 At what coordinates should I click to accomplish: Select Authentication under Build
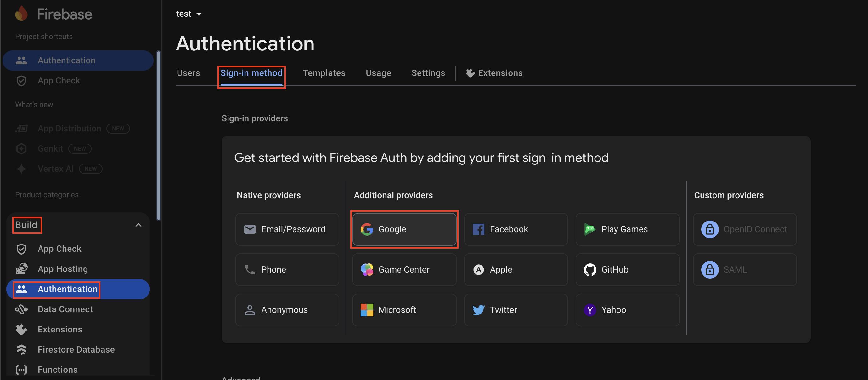tap(78, 289)
